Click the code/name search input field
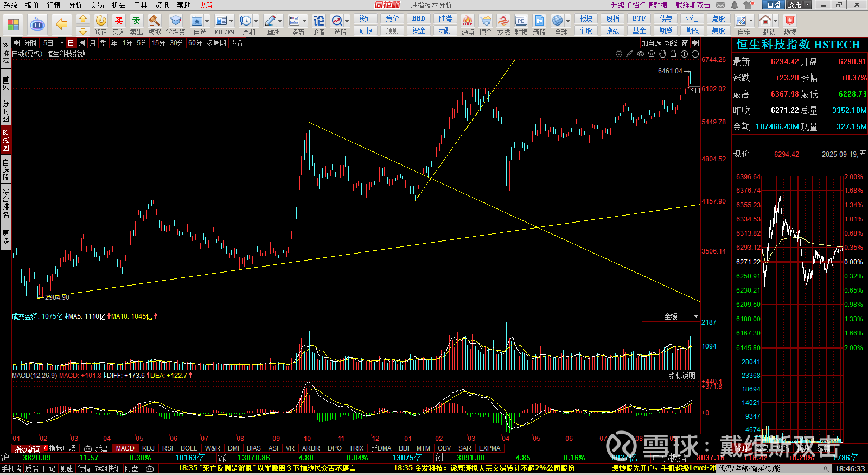Image resolution: width=868 pixels, height=475 pixels. (x=773, y=468)
